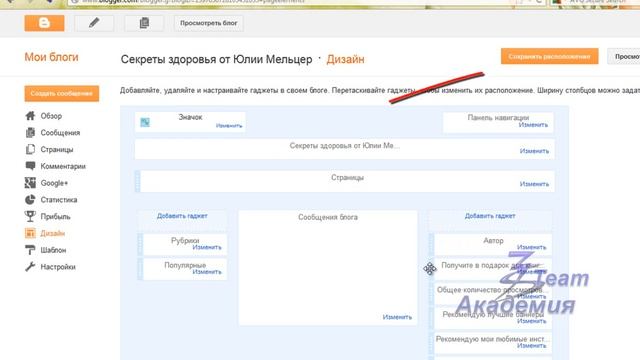Click the Настройки wrench icon

[30, 267]
